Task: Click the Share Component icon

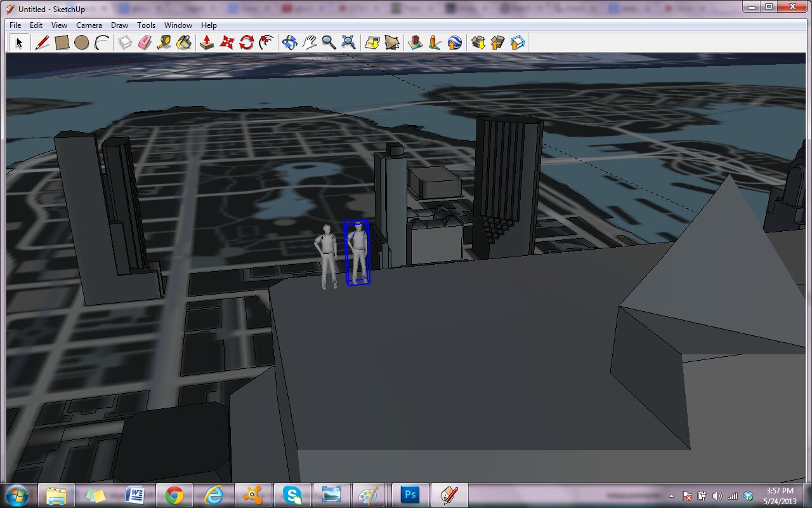Action: [518, 43]
